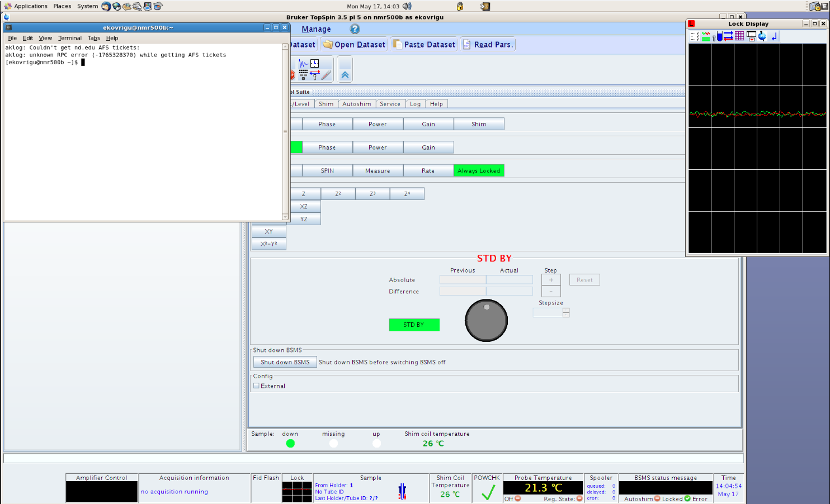Click the keyboard grid tool icon
The image size is (830, 504).
click(x=303, y=74)
